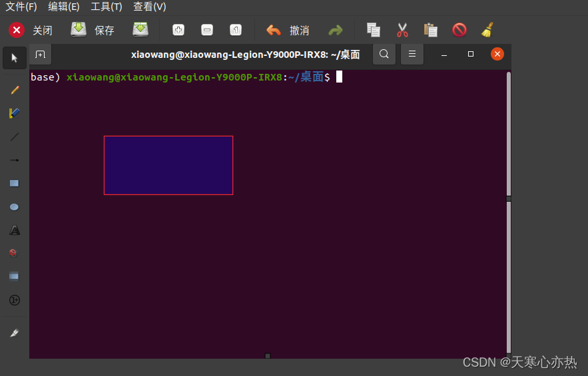This screenshot has width=588, height=376.
Task: Click the search icon in terminal screenshot
Action: click(x=384, y=54)
